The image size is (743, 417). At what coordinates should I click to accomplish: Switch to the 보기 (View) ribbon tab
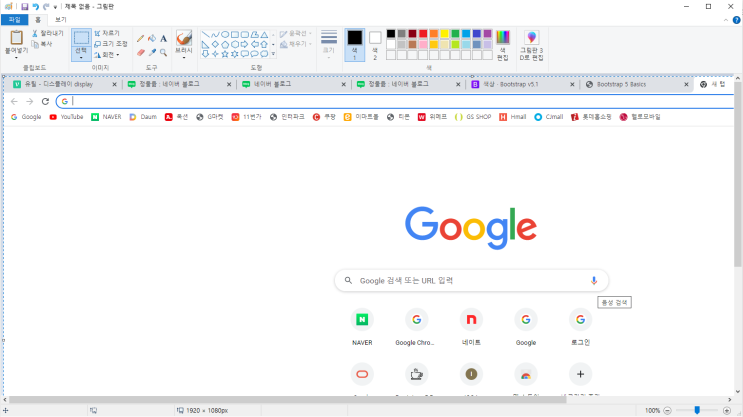coord(61,20)
